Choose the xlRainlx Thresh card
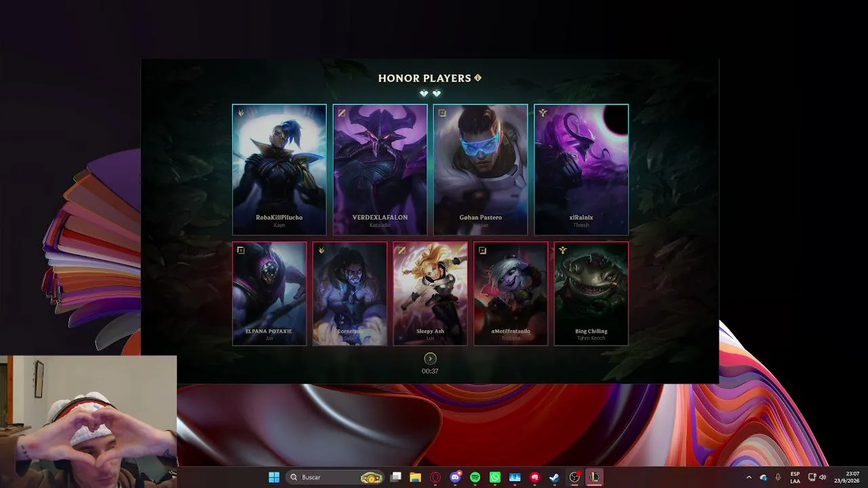This screenshot has width=868, height=488. [581, 169]
